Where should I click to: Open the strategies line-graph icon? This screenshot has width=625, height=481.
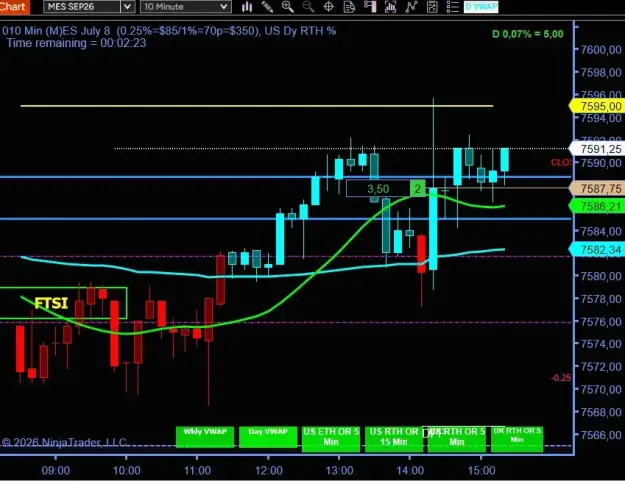[411, 7]
